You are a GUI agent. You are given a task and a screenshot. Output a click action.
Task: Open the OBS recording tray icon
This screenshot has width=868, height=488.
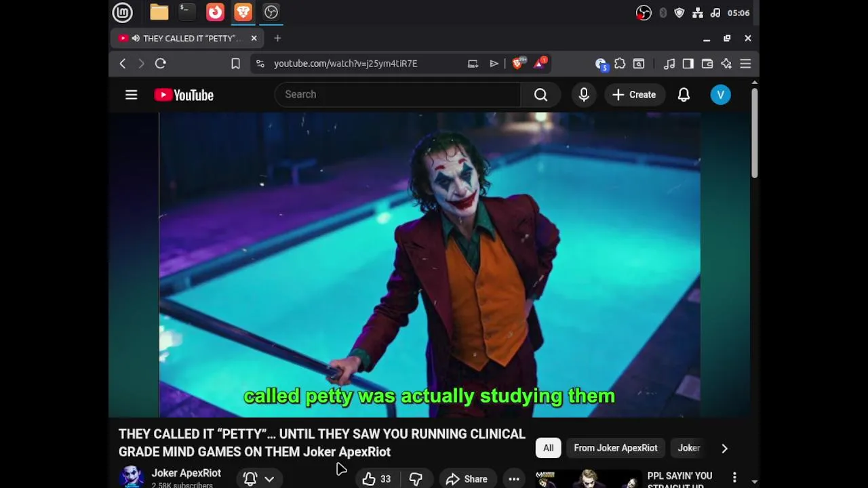point(644,13)
